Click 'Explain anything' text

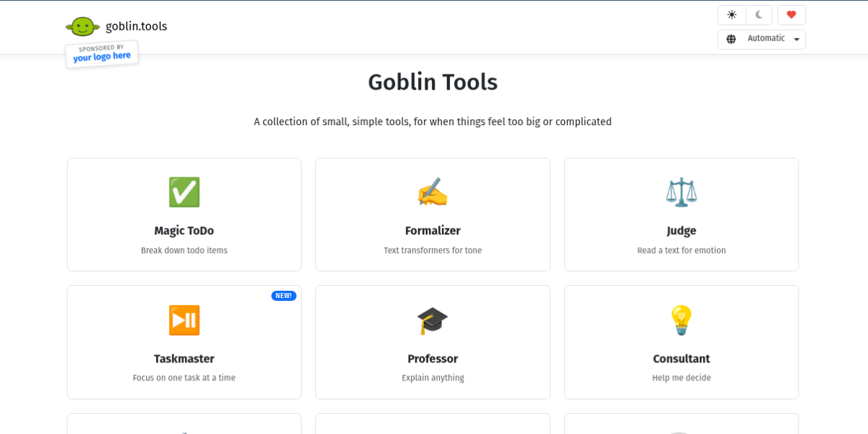[x=433, y=378]
